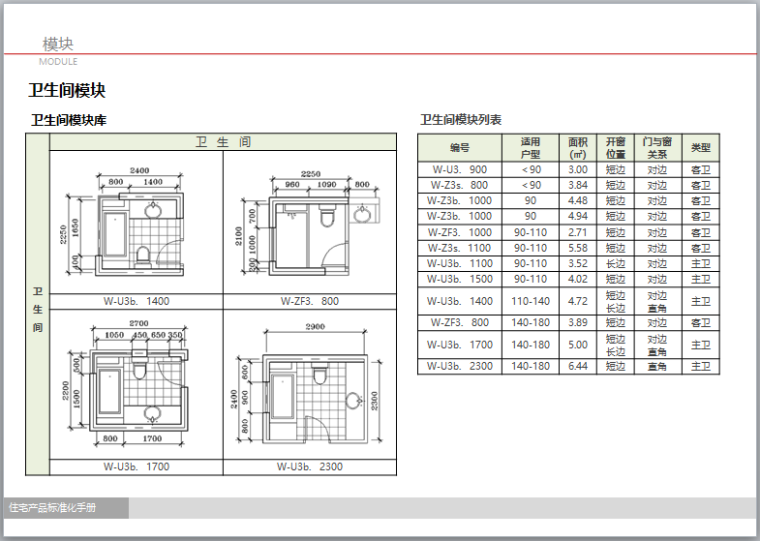The width and height of the screenshot is (760, 541).
Task: Select the toilet in the W-U3b. 2300 plan
Action: point(320,375)
